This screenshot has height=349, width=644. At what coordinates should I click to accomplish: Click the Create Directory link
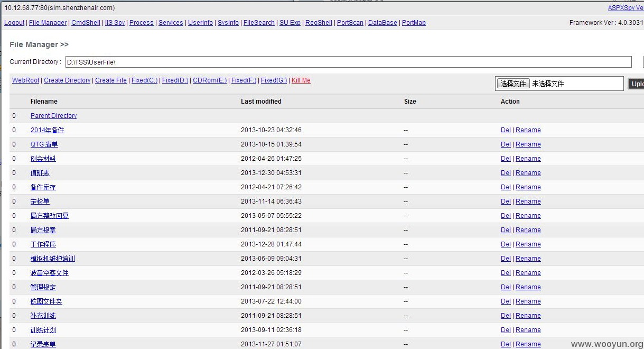67,80
